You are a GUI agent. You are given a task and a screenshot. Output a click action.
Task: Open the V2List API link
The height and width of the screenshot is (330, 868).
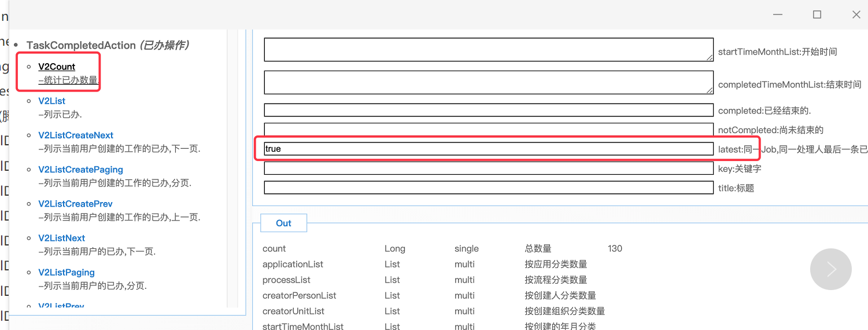(x=51, y=101)
